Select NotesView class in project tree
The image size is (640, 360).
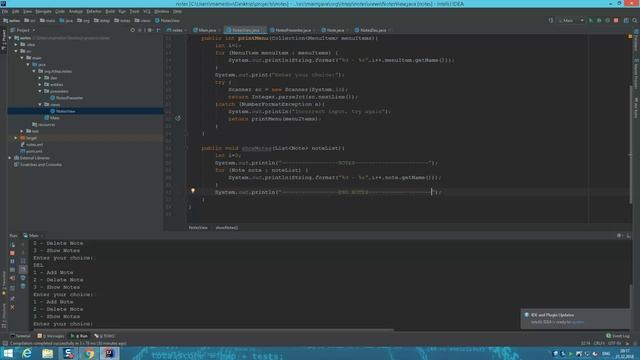pyautogui.click(x=63, y=111)
